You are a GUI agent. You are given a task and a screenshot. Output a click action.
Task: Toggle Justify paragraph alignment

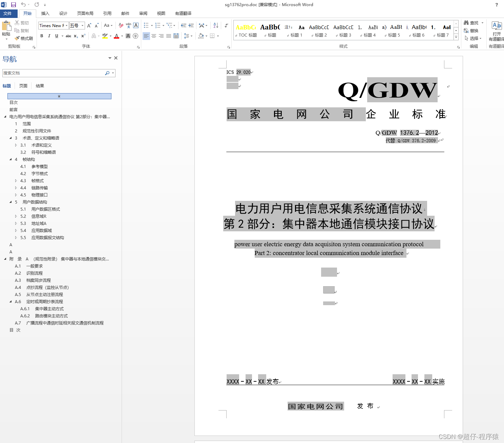point(169,36)
